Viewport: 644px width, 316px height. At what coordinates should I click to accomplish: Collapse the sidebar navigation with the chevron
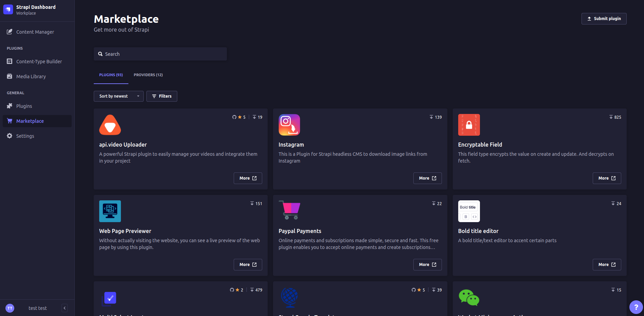pos(65,308)
